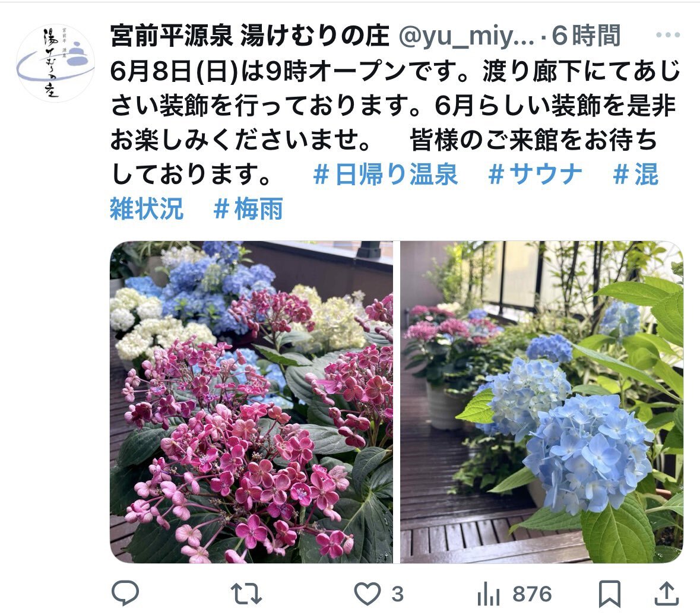700x615 pixels.
Task: Share the post using upload arrow icon
Action: click(x=667, y=594)
